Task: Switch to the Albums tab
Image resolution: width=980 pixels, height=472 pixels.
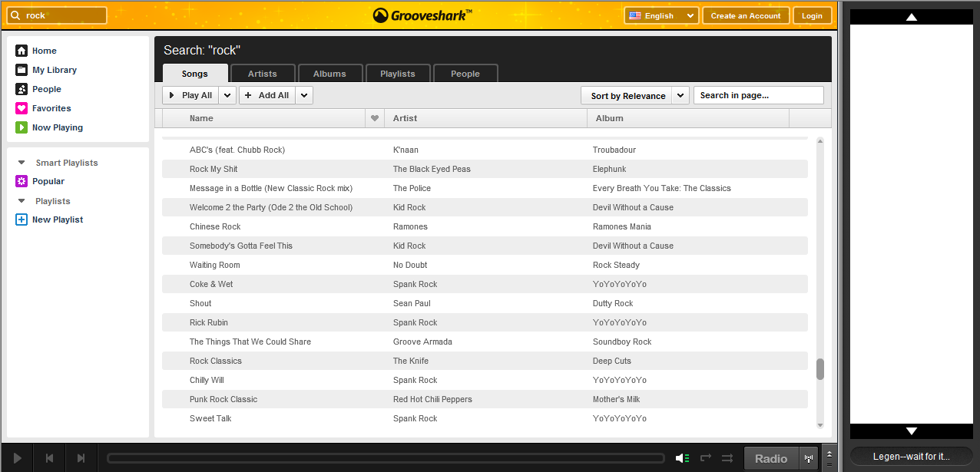Action: 330,74
